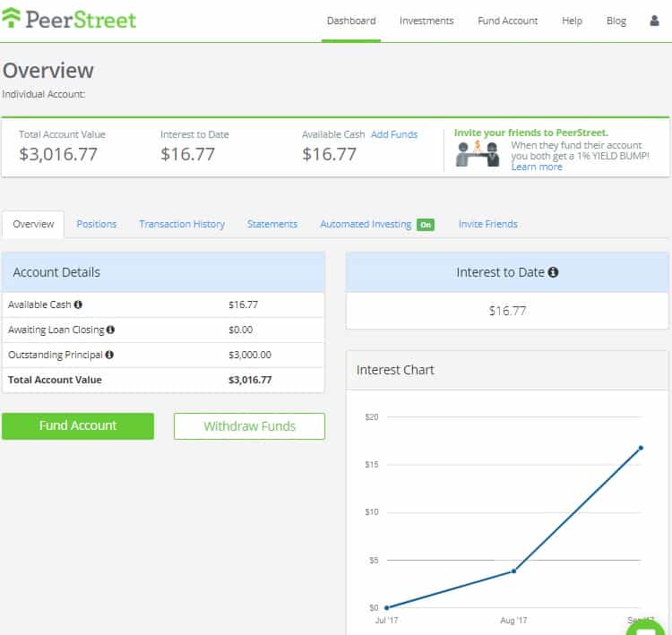Click info icon next to Awaiting Loan Closing
Screen dimensions: 672x635
110,330
